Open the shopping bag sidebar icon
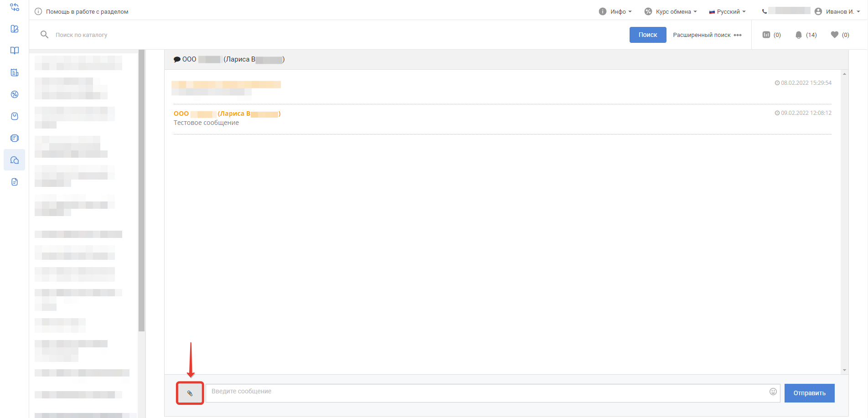 click(x=15, y=116)
